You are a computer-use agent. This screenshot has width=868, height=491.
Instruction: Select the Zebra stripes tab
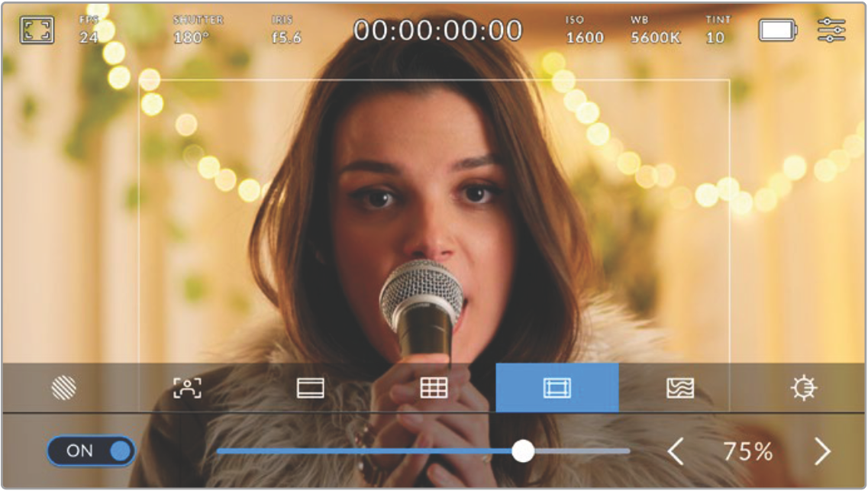[x=63, y=387]
